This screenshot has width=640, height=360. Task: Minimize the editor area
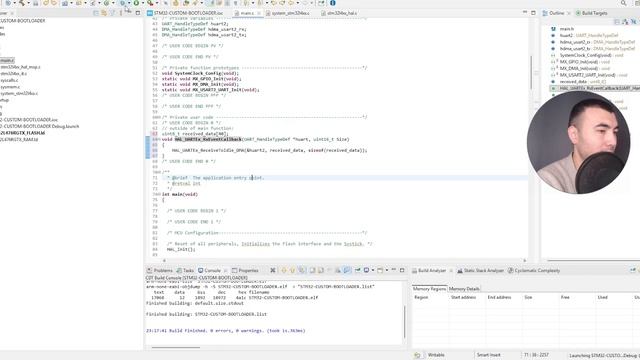pos(525,13)
